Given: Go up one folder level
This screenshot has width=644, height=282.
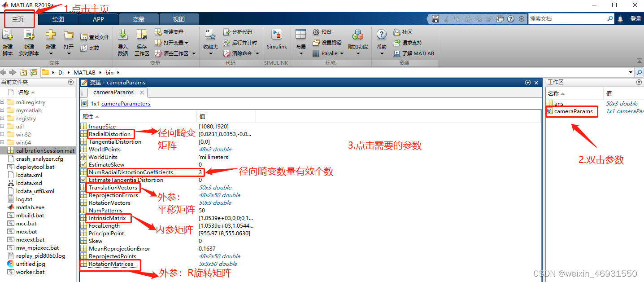Looking at the screenshot, I should click(23, 72).
